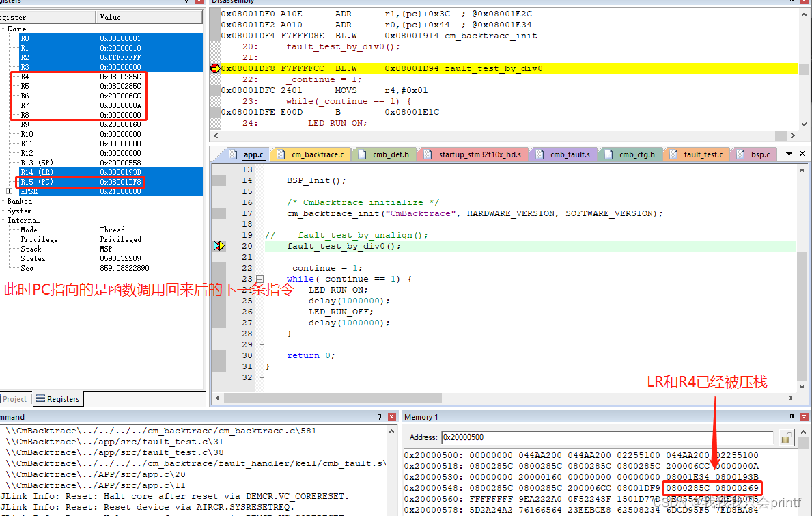
Task: Open the cmb_def.h tab
Action: (x=384, y=154)
